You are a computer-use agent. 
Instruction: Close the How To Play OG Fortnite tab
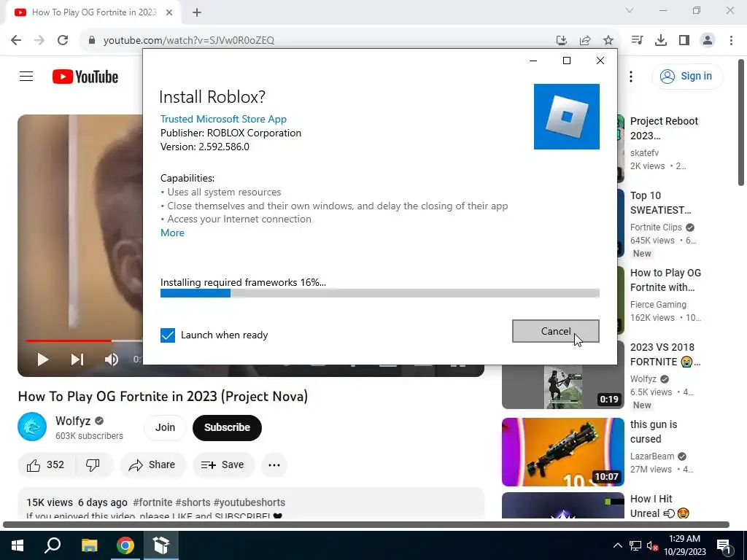[x=169, y=12]
